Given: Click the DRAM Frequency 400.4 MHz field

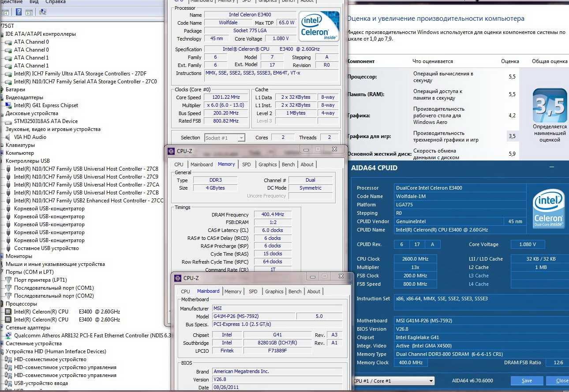Looking at the screenshot, I should click(x=273, y=214).
